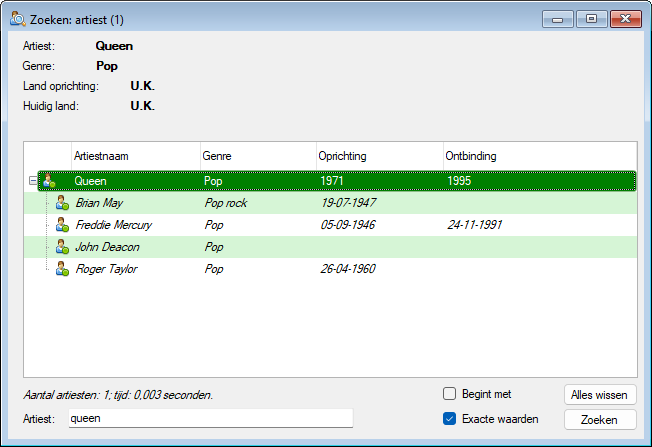Click the date 24-11-1991
Image resolution: width=652 pixels, height=447 pixels.
coord(474,225)
